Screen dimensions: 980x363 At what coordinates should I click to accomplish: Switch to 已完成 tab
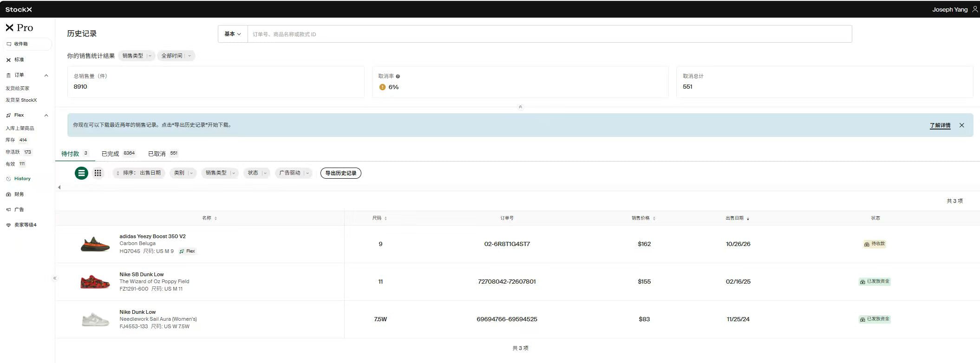pyautogui.click(x=118, y=154)
